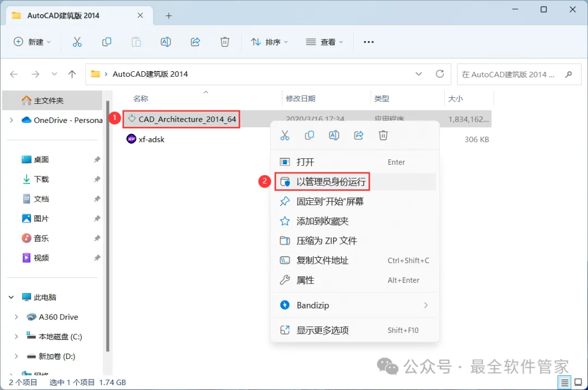This screenshot has height=390, width=588.
Task: Sort by the 大小 column header
Action: click(x=455, y=98)
